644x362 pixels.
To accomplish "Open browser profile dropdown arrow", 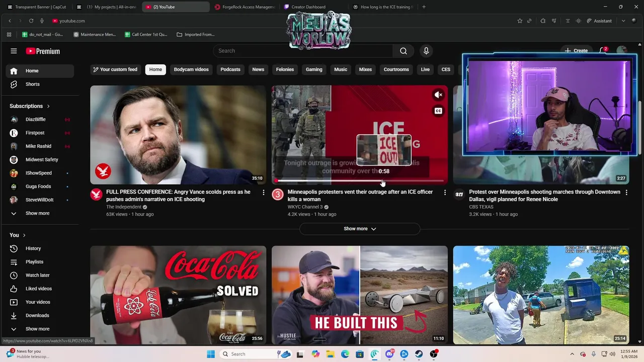I will (623, 21).
